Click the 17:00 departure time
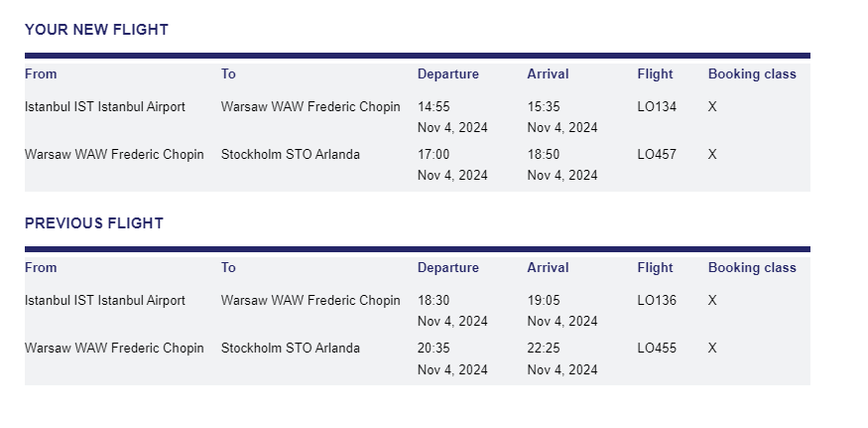 [434, 155]
